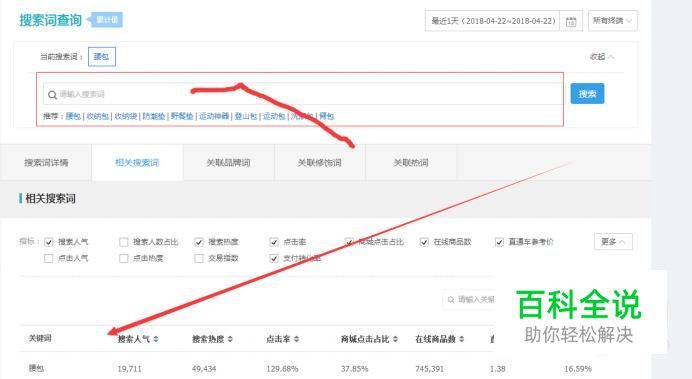Check the 交易指数 checkbox
Image resolution: width=692 pixels, height=379 pixels.
coord(199,259)
